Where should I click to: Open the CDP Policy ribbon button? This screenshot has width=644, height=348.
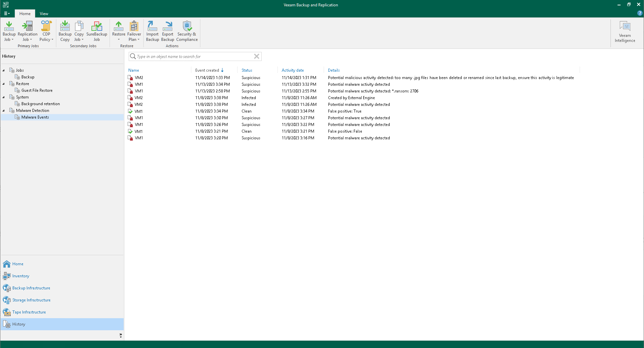pyautogui.click(x=46, y=31)
